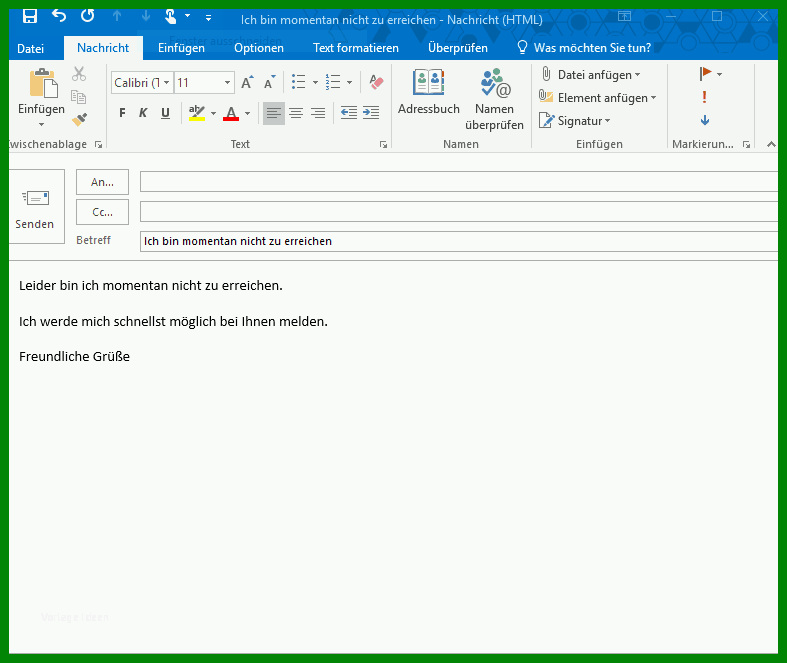This screenshot has width=787, height=663.
Task: Toggle underline formatting (U)
Action: [x=165, y=113]
